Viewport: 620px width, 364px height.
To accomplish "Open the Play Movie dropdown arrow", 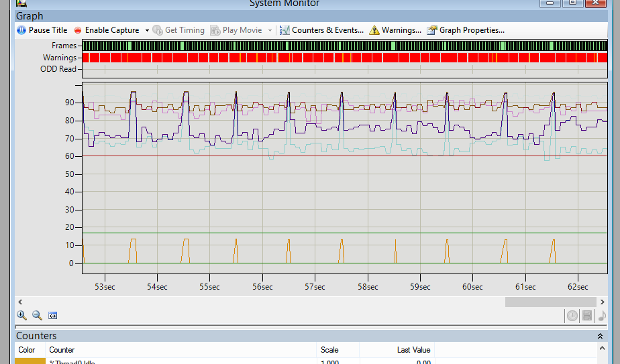I will 270,31.
